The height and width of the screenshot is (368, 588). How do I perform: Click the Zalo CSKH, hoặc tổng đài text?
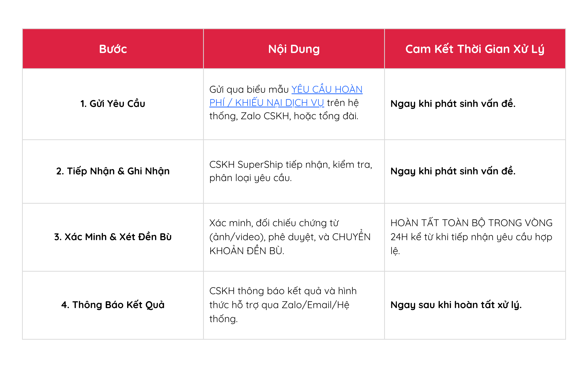(299, 116)
